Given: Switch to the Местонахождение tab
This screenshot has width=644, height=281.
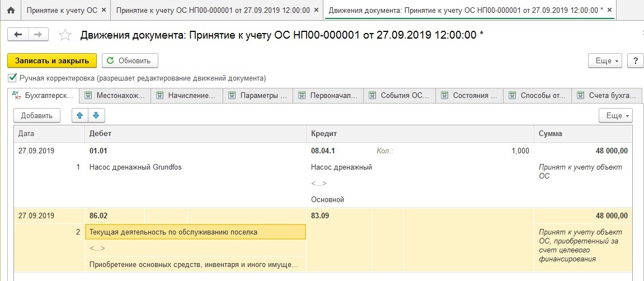Looking at the screenshot, I should click(x=115, y=96).
